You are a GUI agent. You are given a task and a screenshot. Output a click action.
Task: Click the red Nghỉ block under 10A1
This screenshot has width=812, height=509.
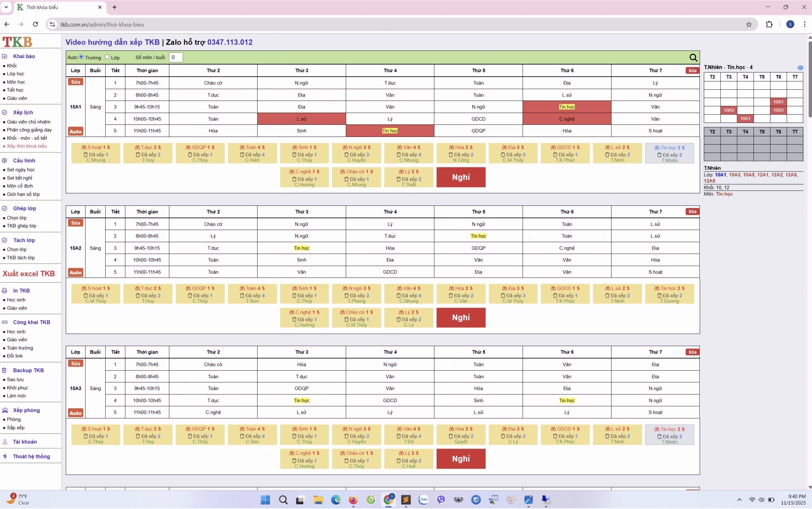(x=461, y=177)
